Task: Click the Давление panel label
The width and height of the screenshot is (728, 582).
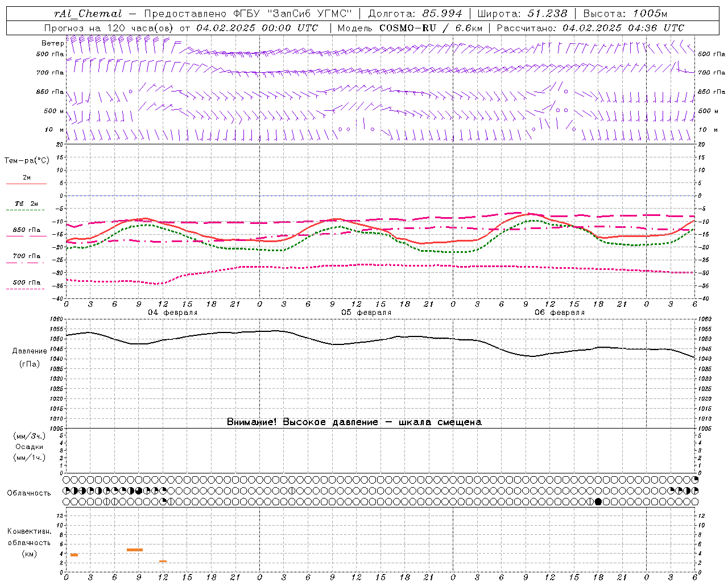Action: 30,351
